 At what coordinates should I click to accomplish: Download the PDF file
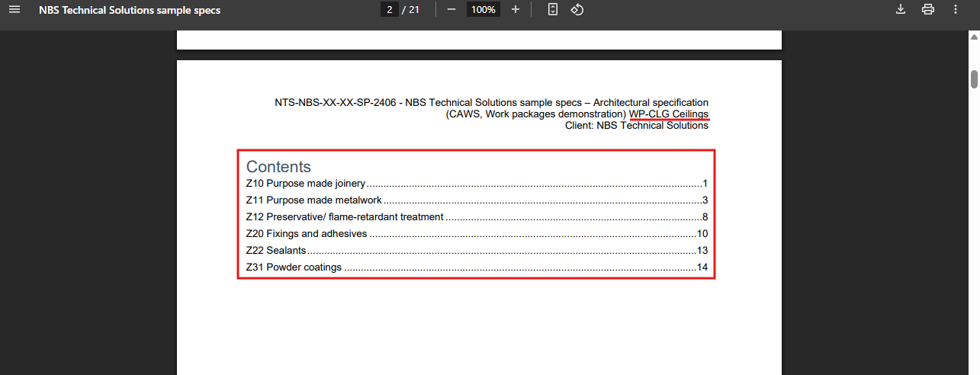tap(901, 9)
